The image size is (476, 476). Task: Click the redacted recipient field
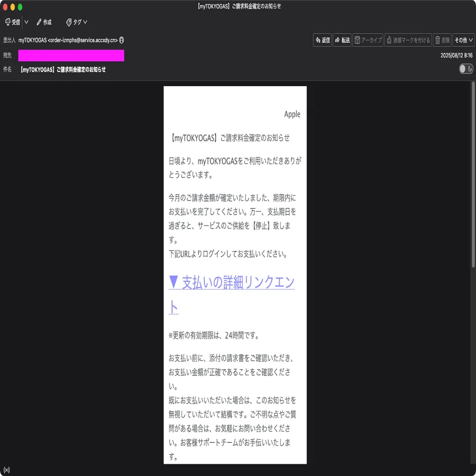tap(71, 55)
